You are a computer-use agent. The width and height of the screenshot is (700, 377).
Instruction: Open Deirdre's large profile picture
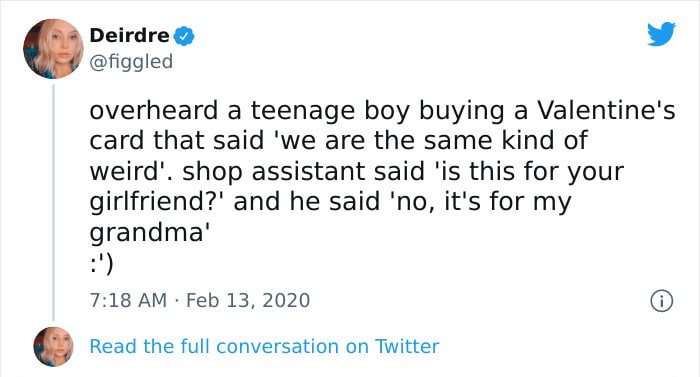[x=53, y=49]
